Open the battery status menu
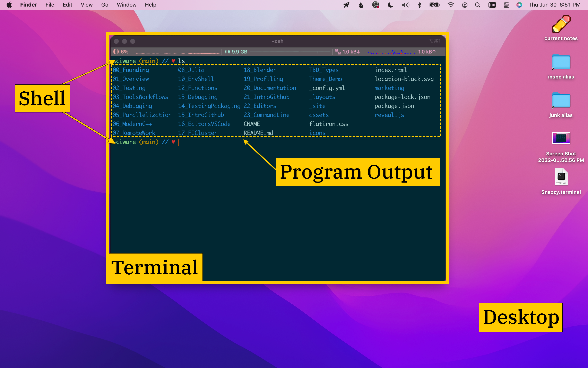Screen dimensions: 588x368 (x=434, y=5)
